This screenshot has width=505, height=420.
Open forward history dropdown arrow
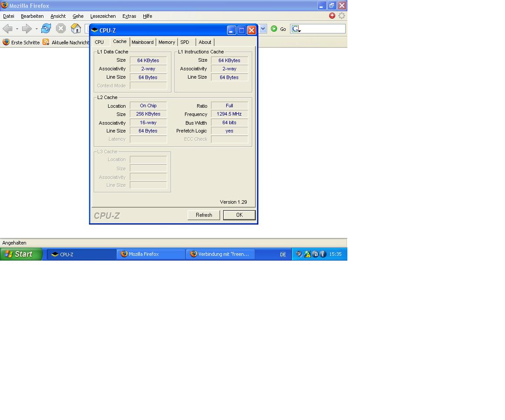(x=36, y=29)
